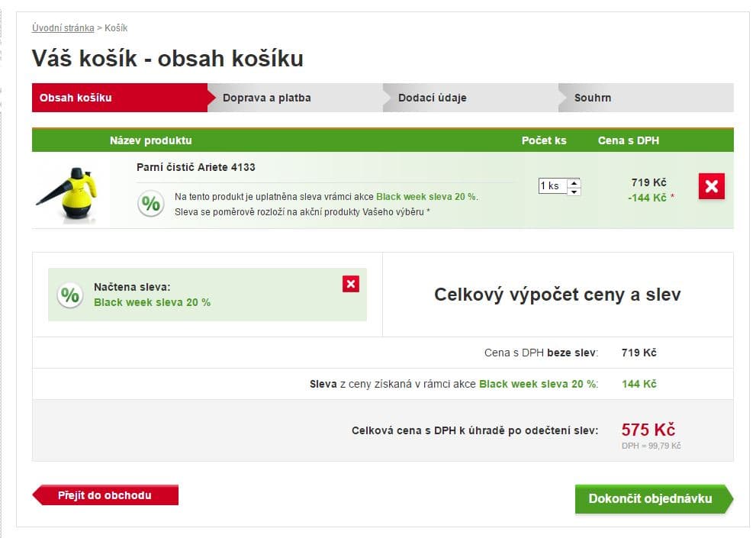Remove Parní čistič Ariete 4133 from the cart
Screen dimensions: 756x538
[x=711, y=186]
